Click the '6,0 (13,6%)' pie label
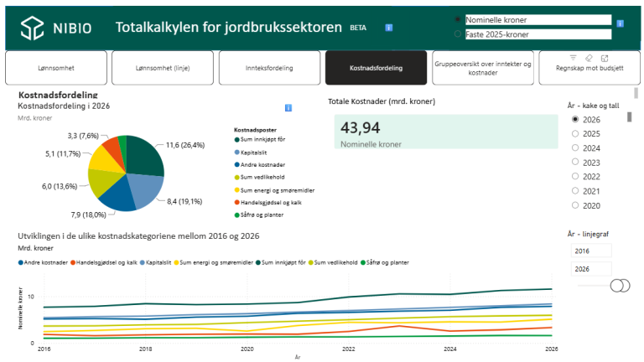This screenshot has width=644, height=362. [x=60, y=186]
